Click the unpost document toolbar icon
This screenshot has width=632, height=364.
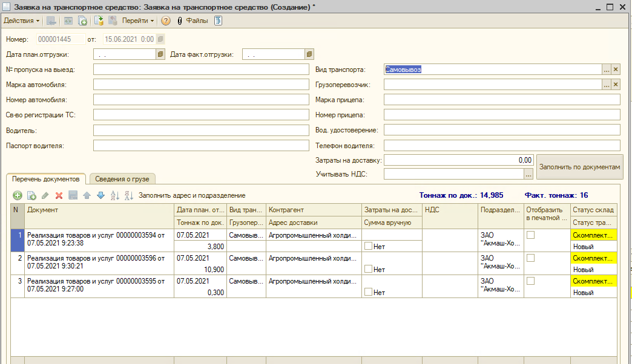[113, 21]
